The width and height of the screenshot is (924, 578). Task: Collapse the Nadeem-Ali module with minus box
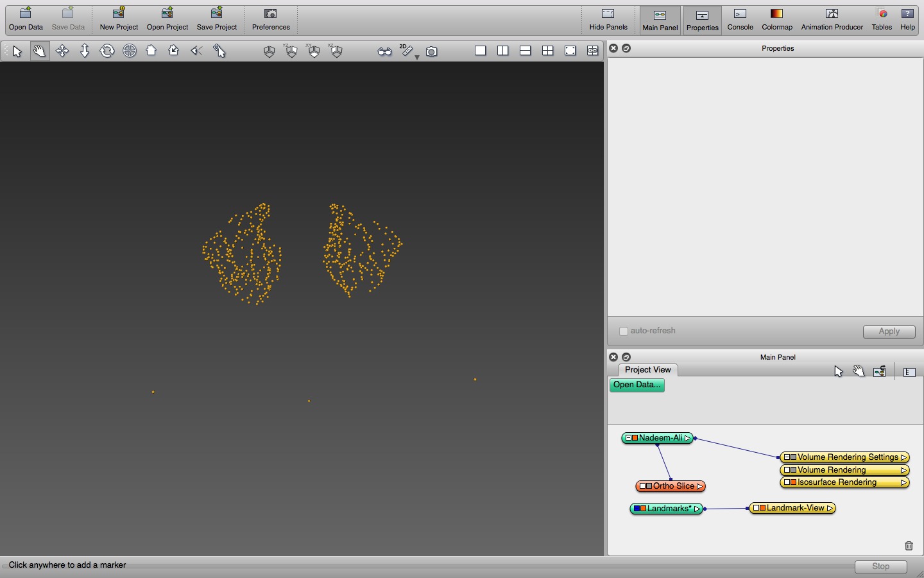click(x=629, y=438)
